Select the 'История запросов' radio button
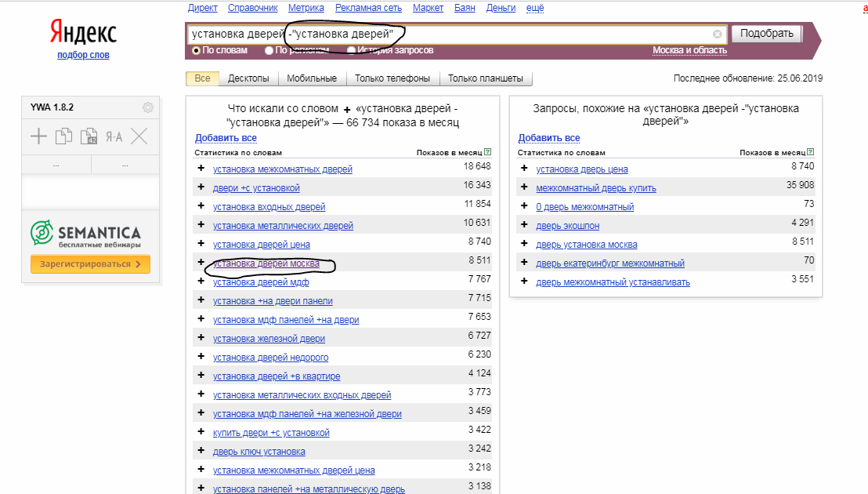Viewport: 868px width, 494px height. click(x=351, y=50)
